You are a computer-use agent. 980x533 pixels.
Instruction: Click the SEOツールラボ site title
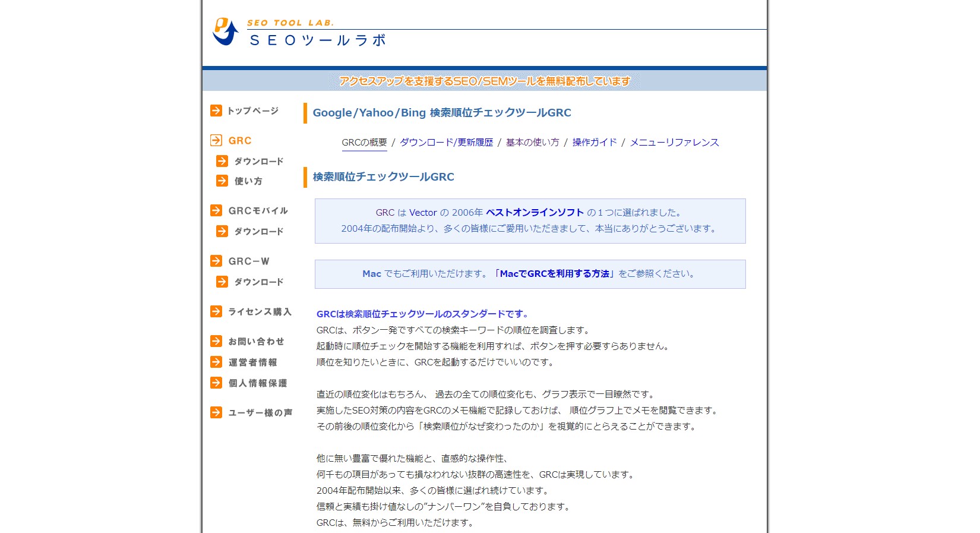pos(318,40)
